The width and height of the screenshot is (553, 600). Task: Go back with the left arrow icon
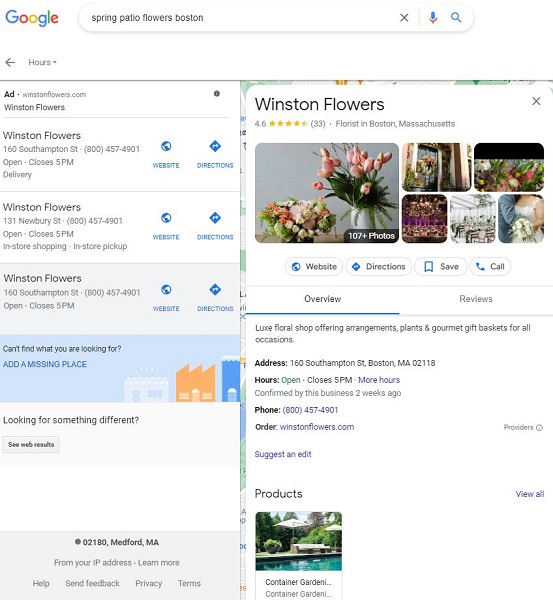pyautogui.click(x=10, y=62)
